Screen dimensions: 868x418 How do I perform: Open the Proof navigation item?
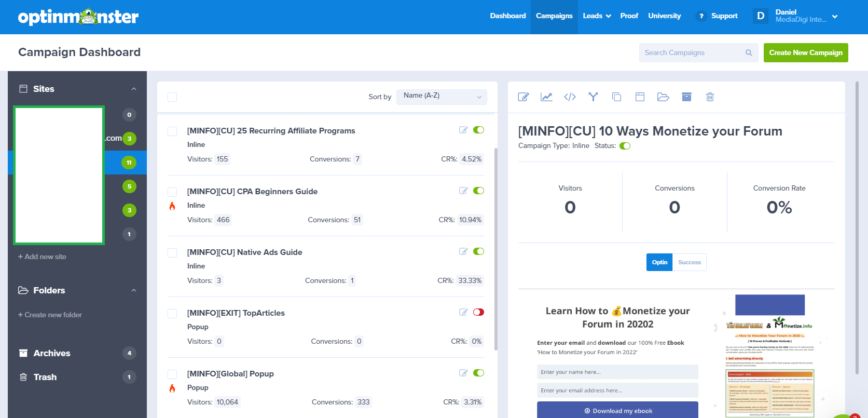pyautogui.click(x=629, y=16)
